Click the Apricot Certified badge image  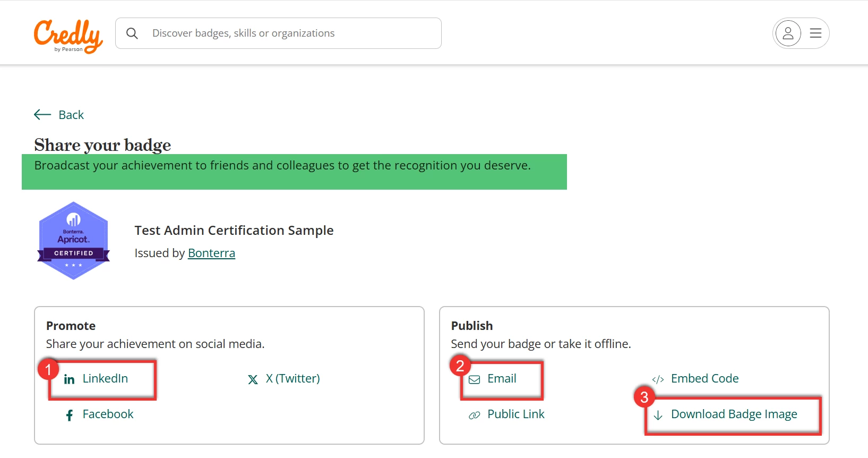pos(73,241)
